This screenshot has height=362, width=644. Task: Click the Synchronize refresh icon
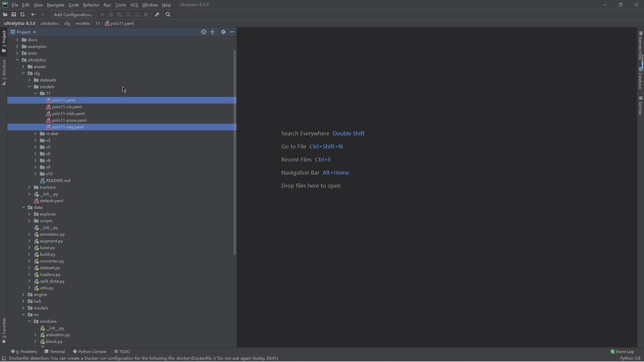pos(22,15)
